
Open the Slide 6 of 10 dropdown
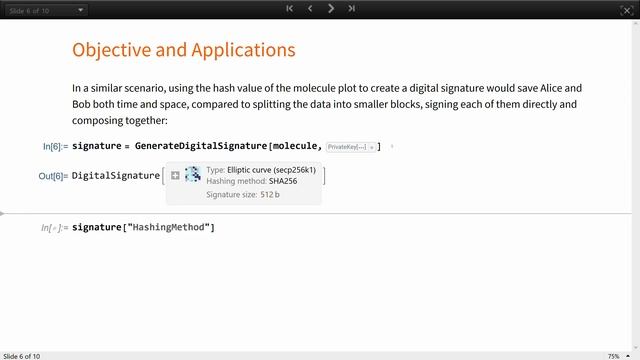pyautogui.click(x=46, y=11)
